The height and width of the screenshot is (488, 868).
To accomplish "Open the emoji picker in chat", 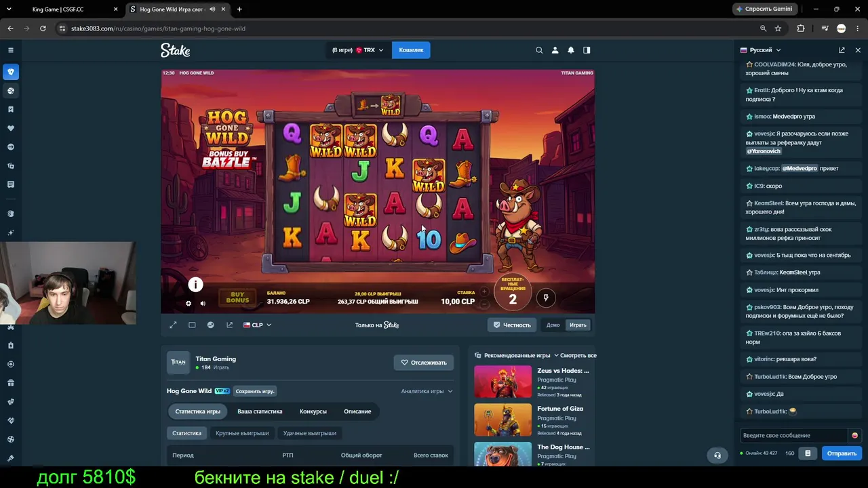I will (854, 435).
